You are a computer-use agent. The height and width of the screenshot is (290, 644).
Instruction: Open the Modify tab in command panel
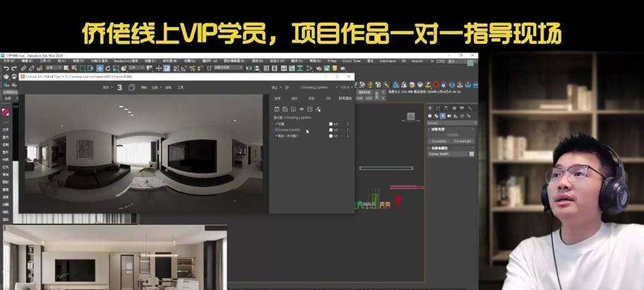438,108
